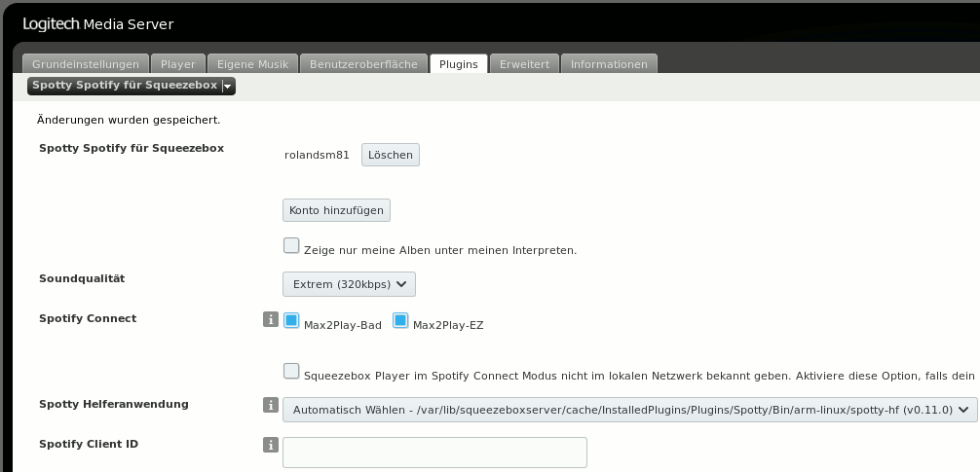Uncheck the Max2Play-EZ checkbox
The height and width of the screenshot is (472, 980).
400,320
